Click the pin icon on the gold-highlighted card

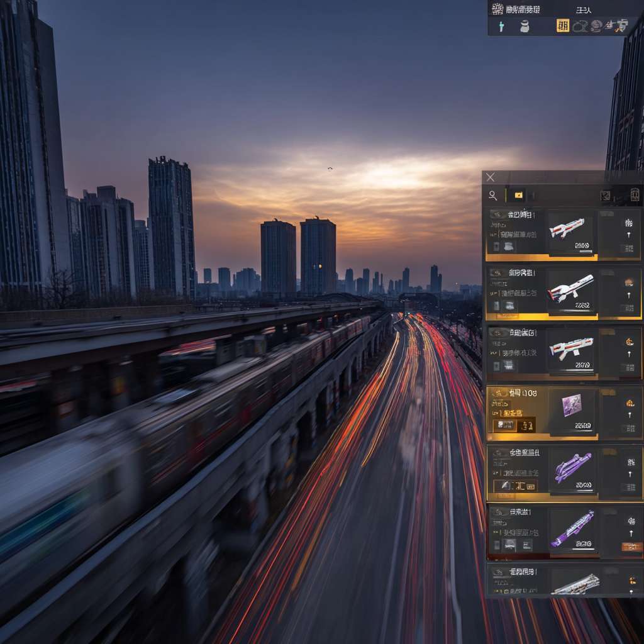pyautogui.click(x=630, y=415)
